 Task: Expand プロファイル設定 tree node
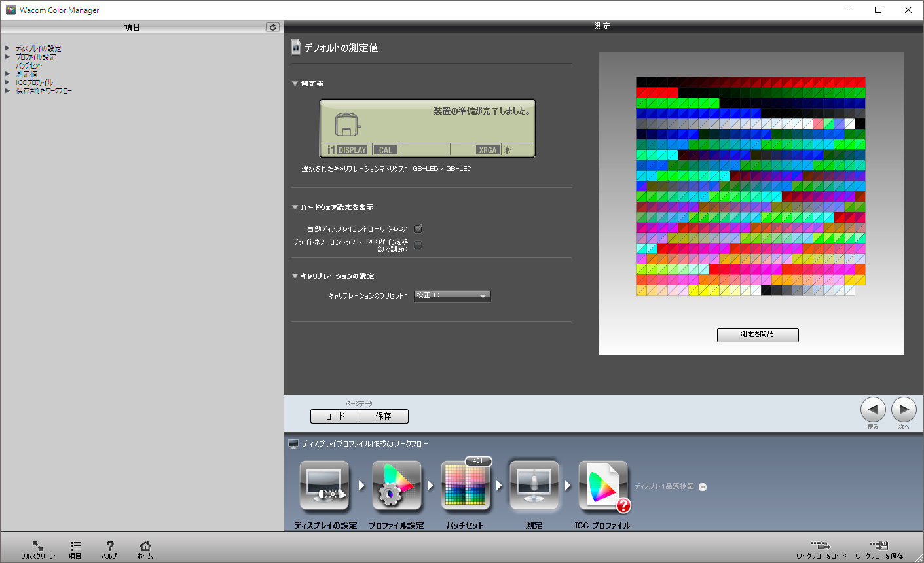(x=7, y=57)
